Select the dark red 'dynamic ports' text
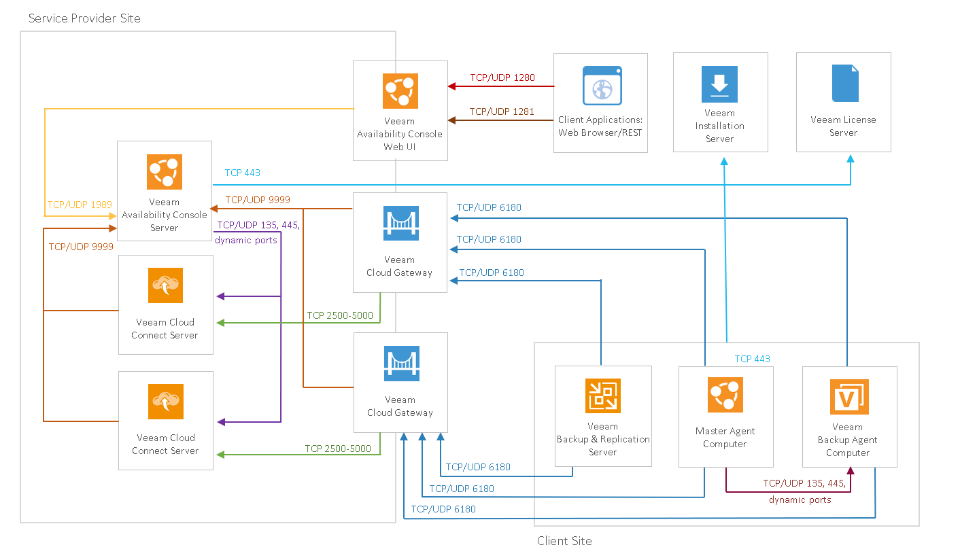The width and height of the screenshot is (960, 560). 800,500
